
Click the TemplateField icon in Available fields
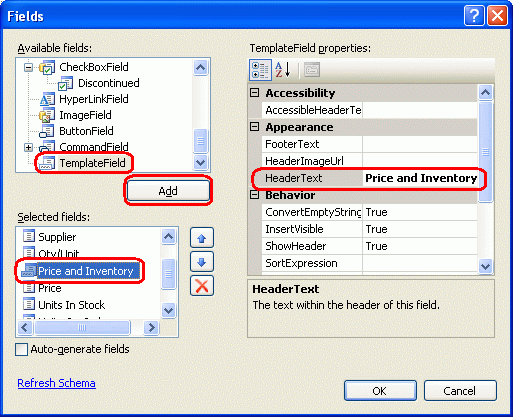[x=47, y=163]
